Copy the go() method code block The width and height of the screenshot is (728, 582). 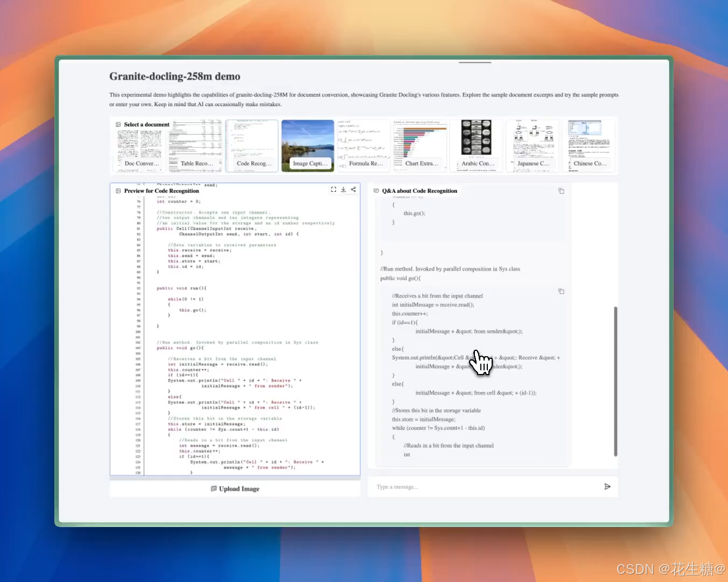click(561, 291)
